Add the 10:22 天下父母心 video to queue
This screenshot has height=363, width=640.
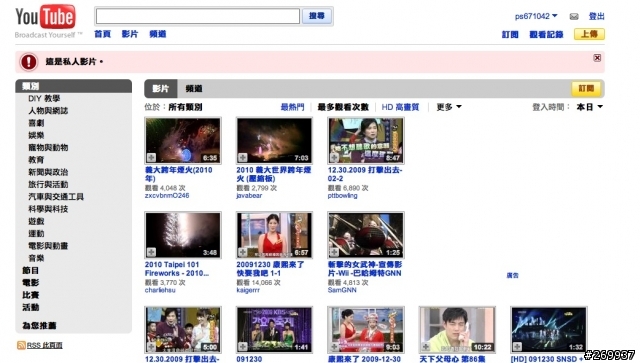coord(426,347)
